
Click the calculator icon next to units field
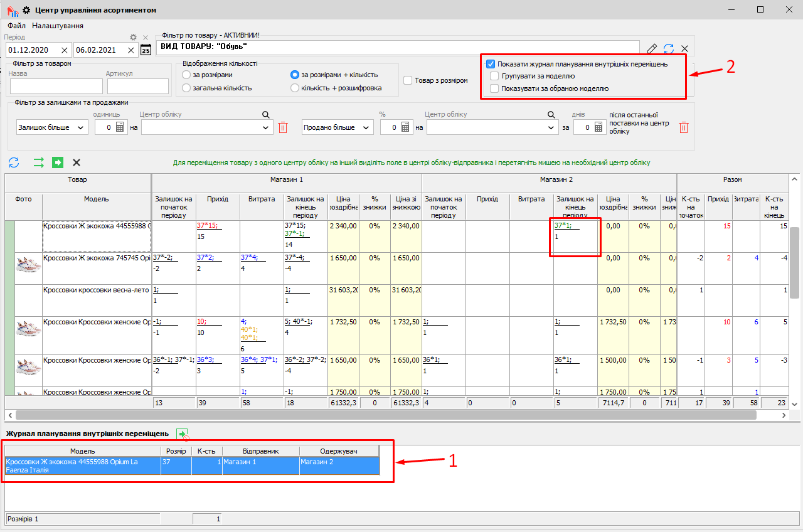click(121, 127)
